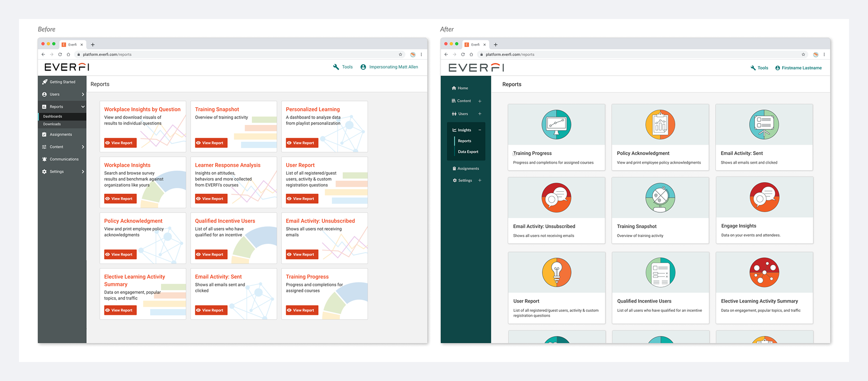This screenshot has width=868, height=381.
Task: Click Tools wrench icon in Before window
Action: tap(336, 67)
